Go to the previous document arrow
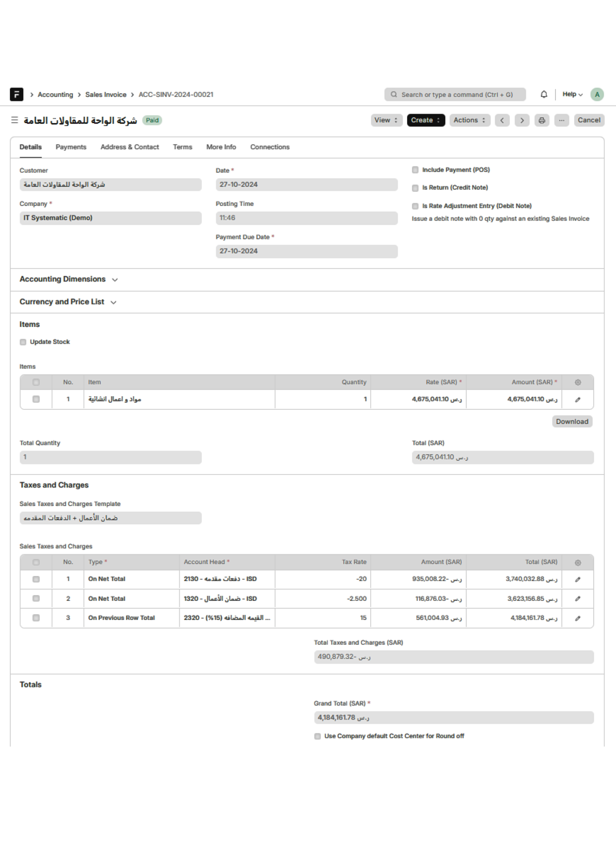 (x=502, y=120)
